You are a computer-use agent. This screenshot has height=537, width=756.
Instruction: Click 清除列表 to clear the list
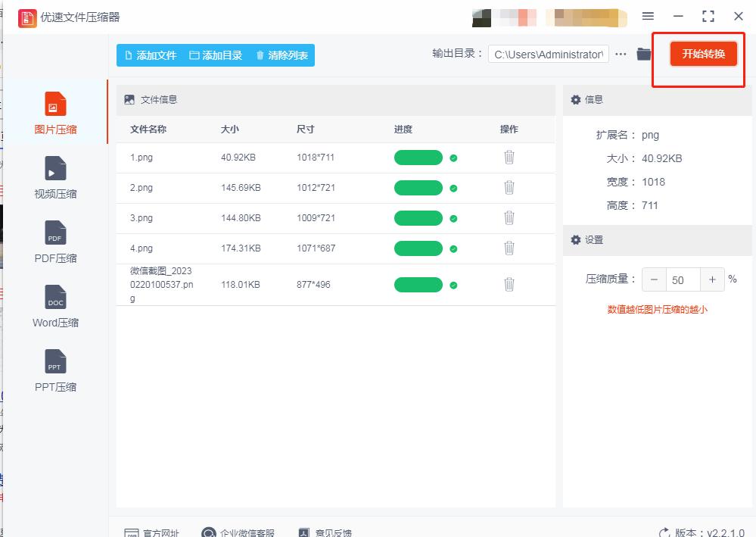tap(282, 54)
